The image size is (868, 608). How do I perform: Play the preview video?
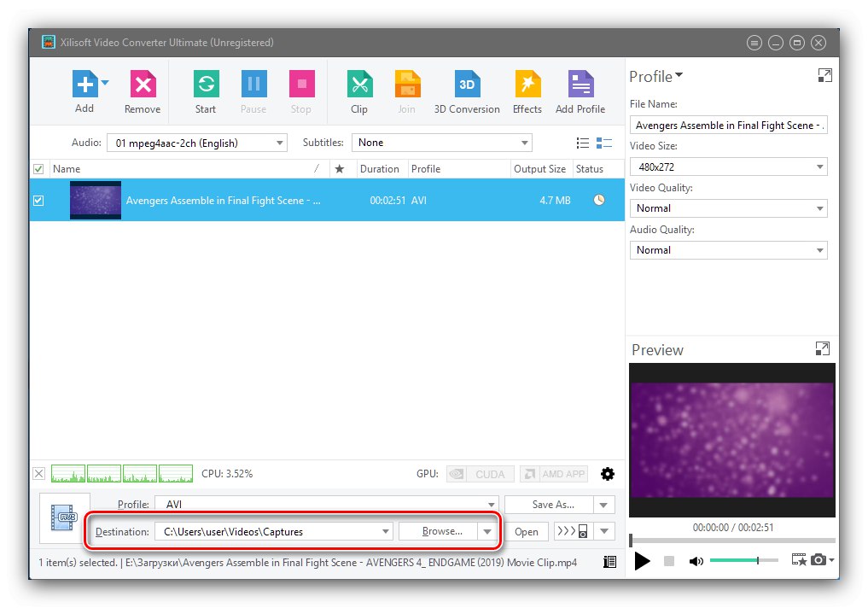[642, 561]
